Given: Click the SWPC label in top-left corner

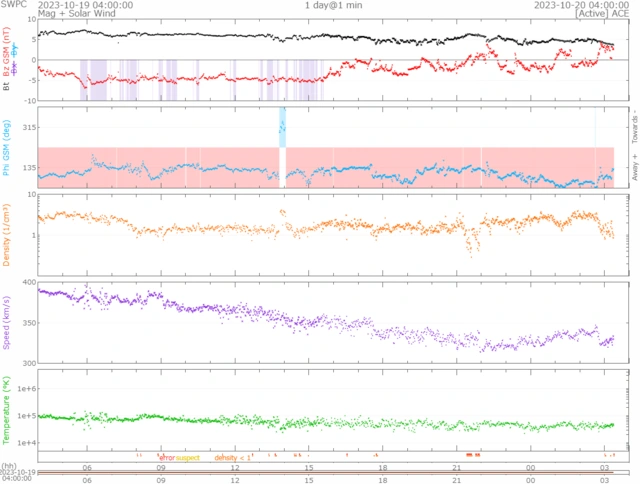Looking at the screenshot, I should pyautogui.click(x=12, y=5).
